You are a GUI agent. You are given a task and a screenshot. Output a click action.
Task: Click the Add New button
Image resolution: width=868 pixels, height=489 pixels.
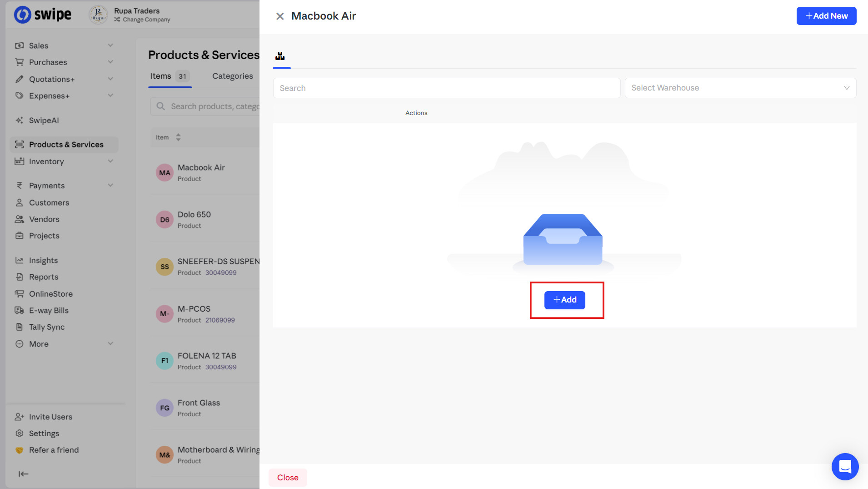click(x=826, y=16)
